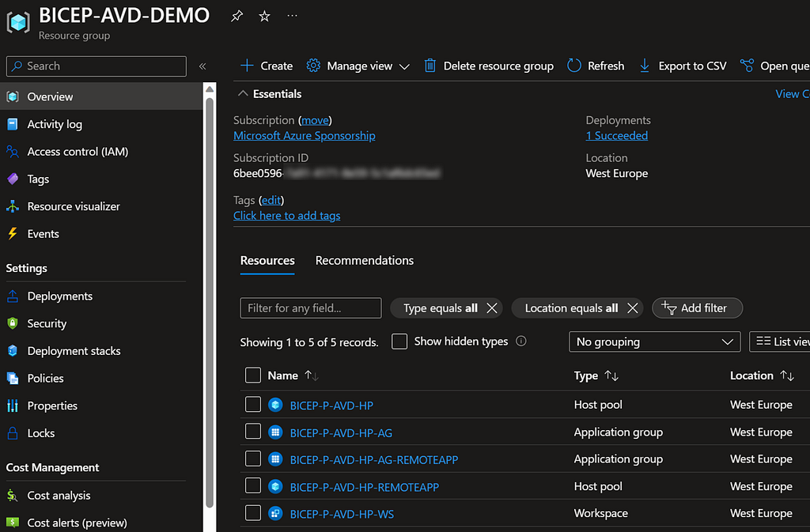The height and width of the screenshot is (532, 810).
Task: Click the Create plus button
Action: tap(267, 66)
